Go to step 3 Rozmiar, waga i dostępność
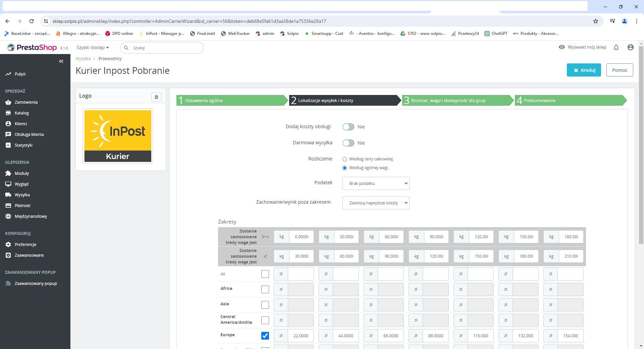Image resolution: width=644 pixels, height=349 pixels. tap(458, 100)
